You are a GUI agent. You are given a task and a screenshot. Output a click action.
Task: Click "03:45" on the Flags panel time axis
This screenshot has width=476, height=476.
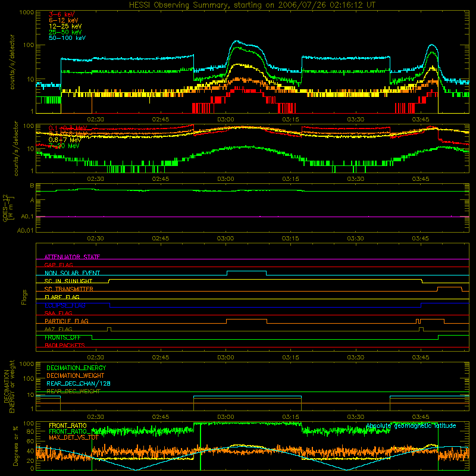421,357
